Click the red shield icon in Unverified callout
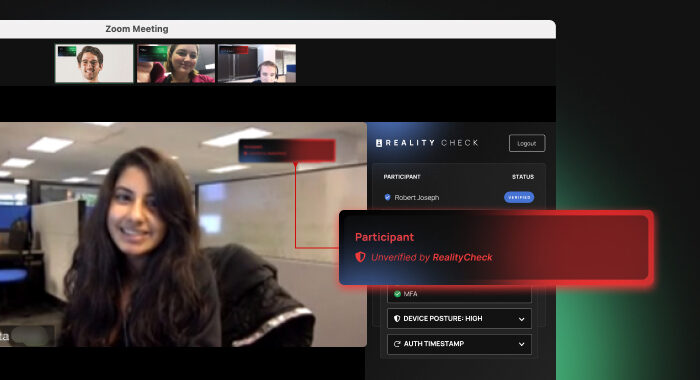This screenshot has height=380, width=700. coord(360,257)
